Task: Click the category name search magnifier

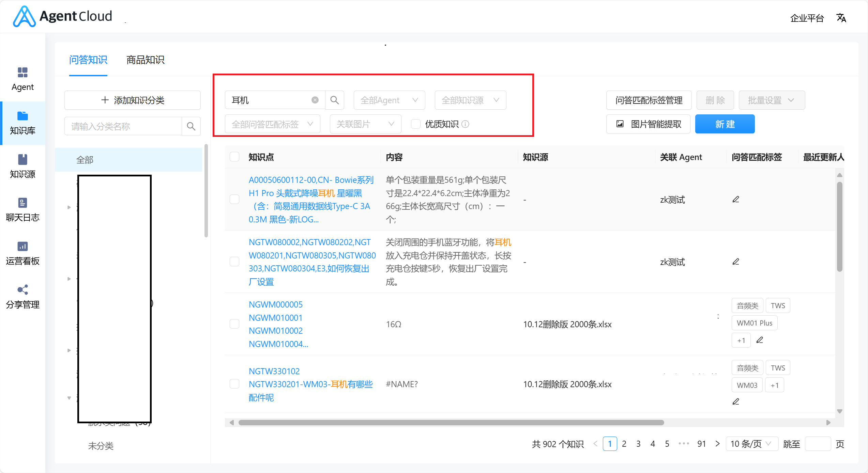Action: (191, 126)
